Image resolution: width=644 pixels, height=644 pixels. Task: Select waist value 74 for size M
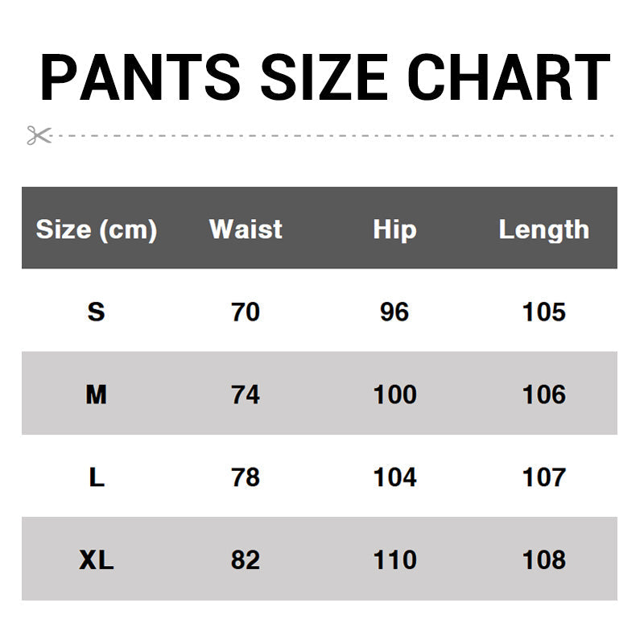(x=246, y=394)
